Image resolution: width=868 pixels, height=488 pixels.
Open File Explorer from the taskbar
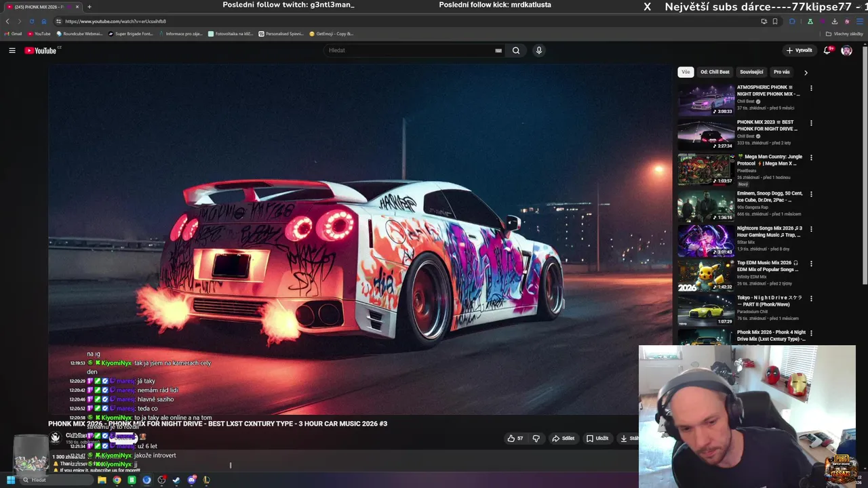[102, 480]
